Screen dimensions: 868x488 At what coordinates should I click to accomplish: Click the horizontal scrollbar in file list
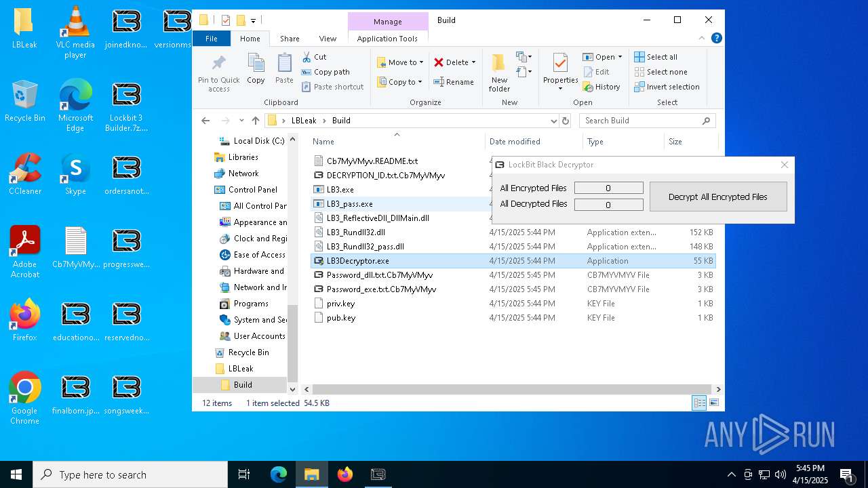point(511,390)
